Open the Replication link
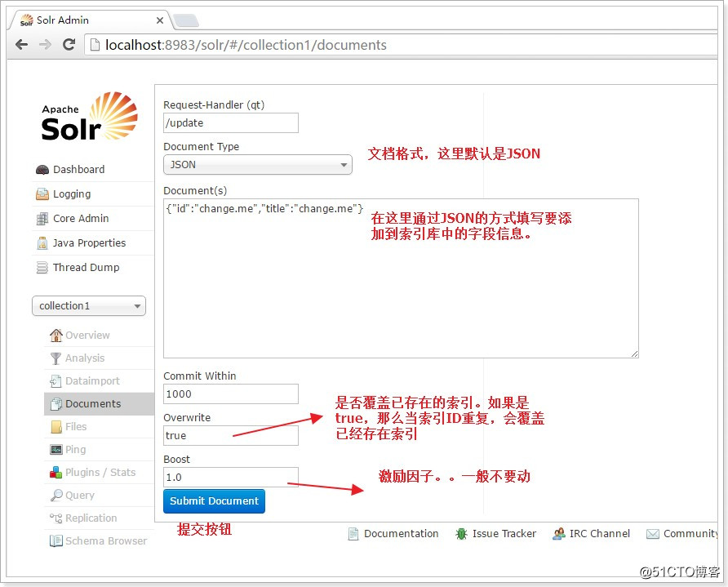Screen dimensions: 728x587 pos(91,518)
